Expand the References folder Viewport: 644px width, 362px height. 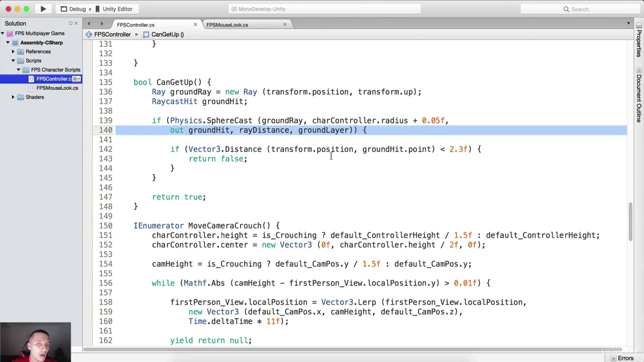click(13, 52)
